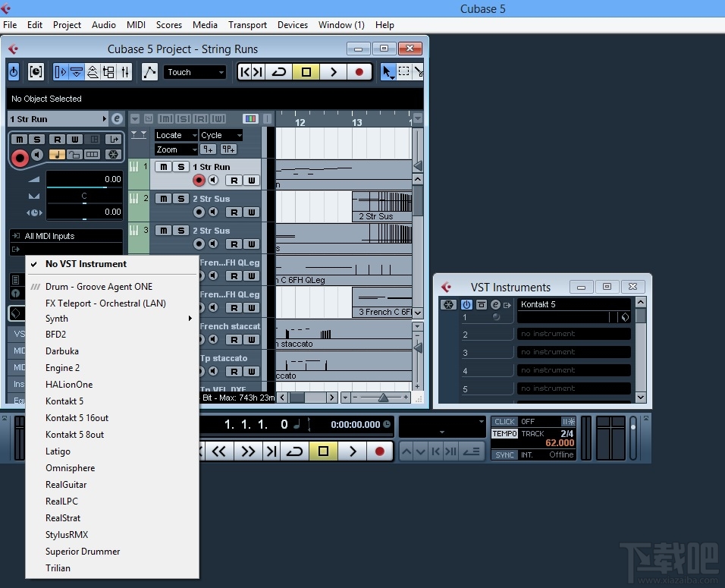The height and width of the screenshot is (588, 725).
Task: Enable Write automation on track 3 Str Sus
Action: coord(252,244)
